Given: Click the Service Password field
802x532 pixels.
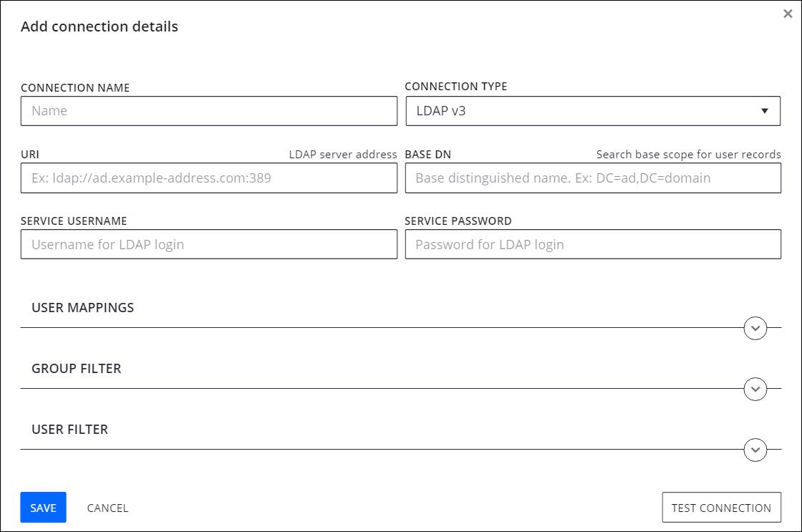Looking at the screenshot, I should pyautogui.click(x=593, y=244).
